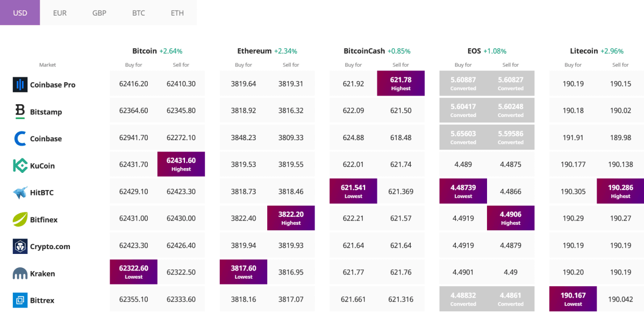Image resolution: width=644 pixels, height=313 pixels.
Task: Click the Coinbase Pro logo icon
Action: [x=20, y=84]
